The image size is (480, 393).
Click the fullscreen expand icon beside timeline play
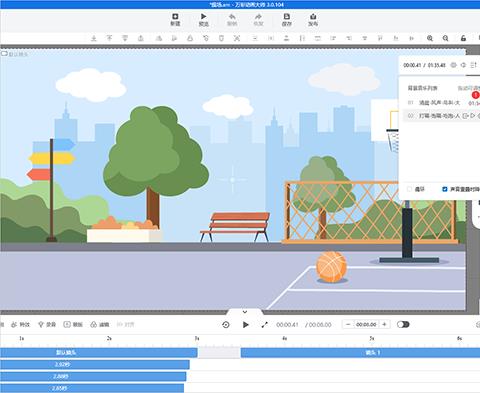click(264, 324)
